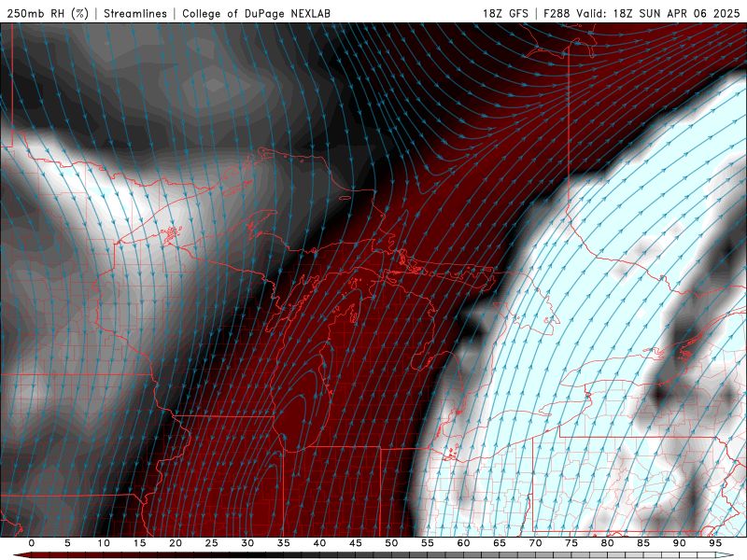Click the "80" colorbar scale label
747x560 pixels.
608,543
